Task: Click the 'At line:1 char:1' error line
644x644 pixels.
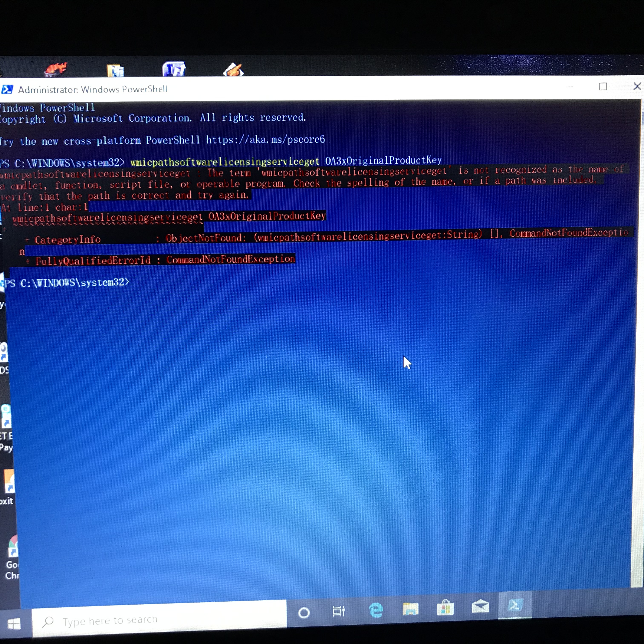Action: 44,207
